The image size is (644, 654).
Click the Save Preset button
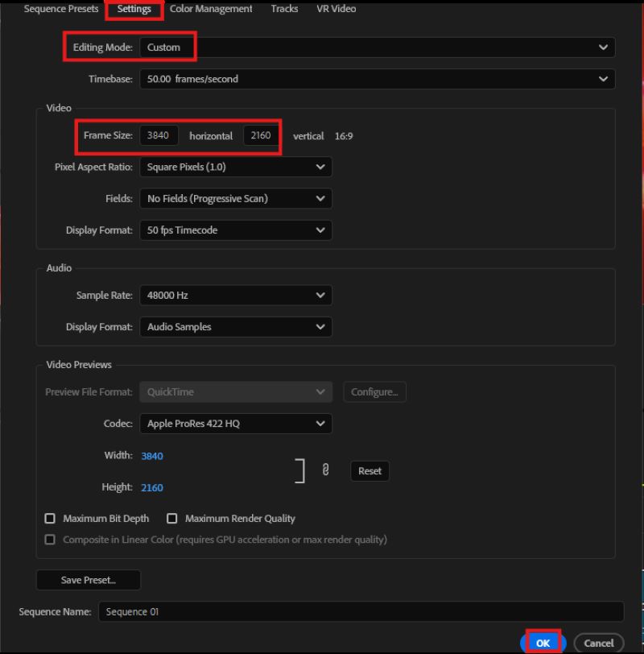pyautogui.click(x=89, y=579)
